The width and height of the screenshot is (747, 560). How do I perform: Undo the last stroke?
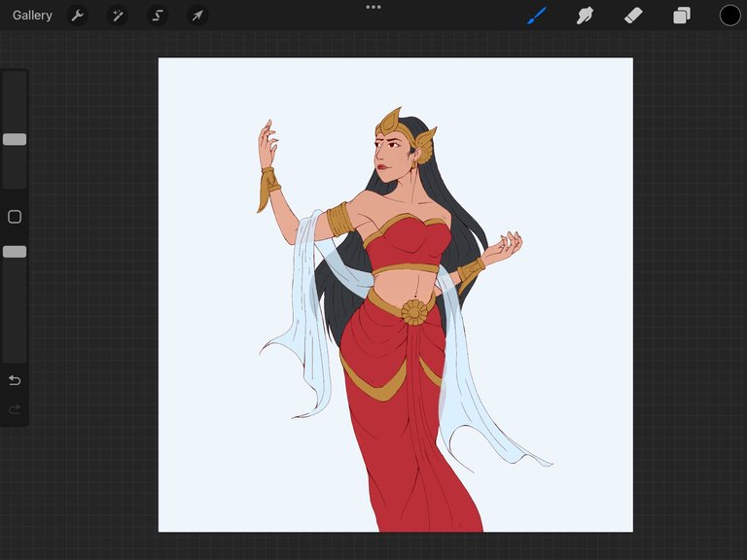15,380
